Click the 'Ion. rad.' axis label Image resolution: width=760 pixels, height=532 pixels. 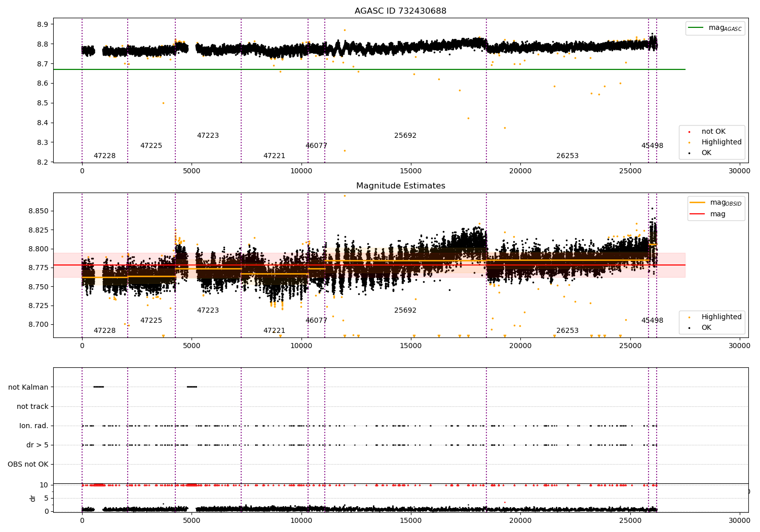(34, 426)
